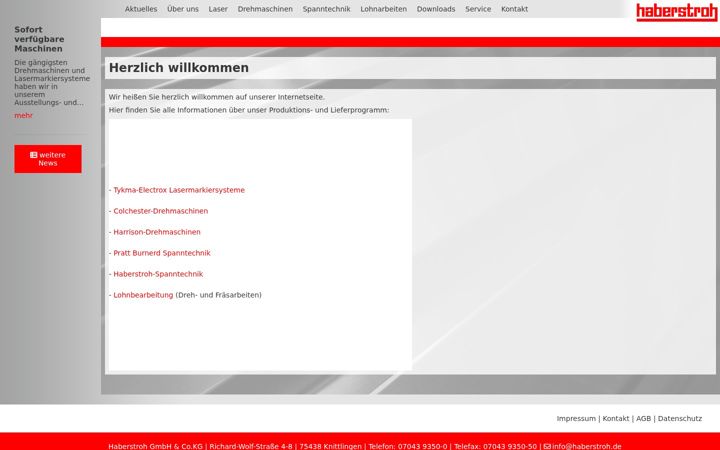Select Spanntechnik in the top navigation
The image size is (720, 450).
pyautogui.click(x=326, y=9)
